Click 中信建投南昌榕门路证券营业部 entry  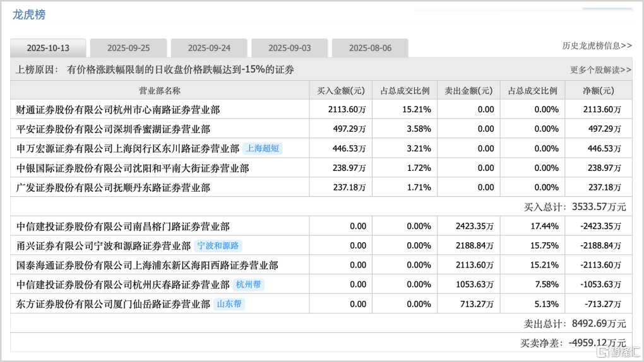[122, 226]
